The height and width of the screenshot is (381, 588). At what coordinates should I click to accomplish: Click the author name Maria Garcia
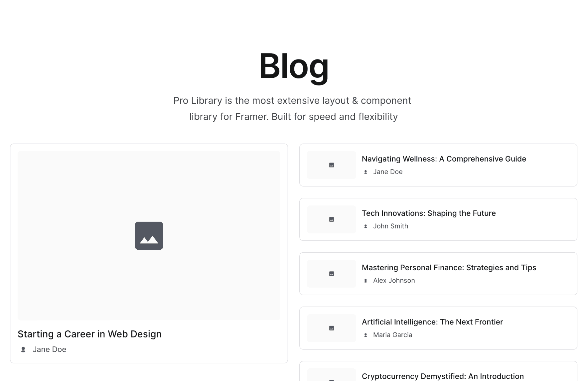point(392,335)
